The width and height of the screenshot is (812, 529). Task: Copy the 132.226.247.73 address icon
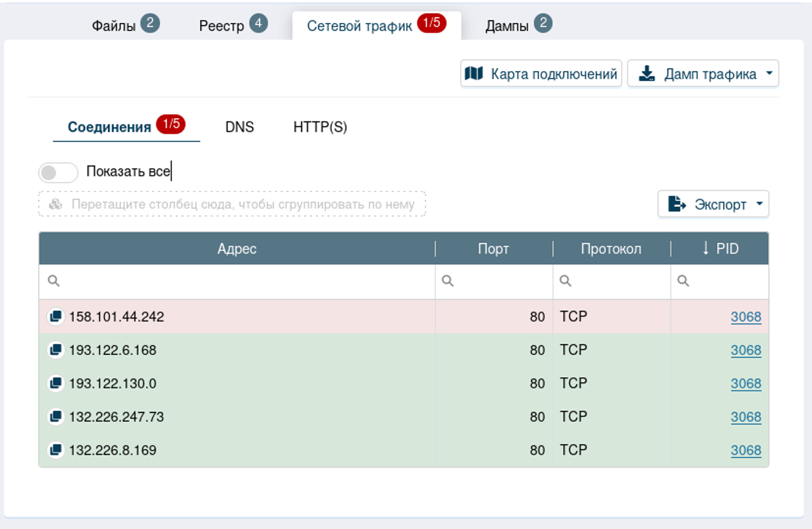click(56, 417)
